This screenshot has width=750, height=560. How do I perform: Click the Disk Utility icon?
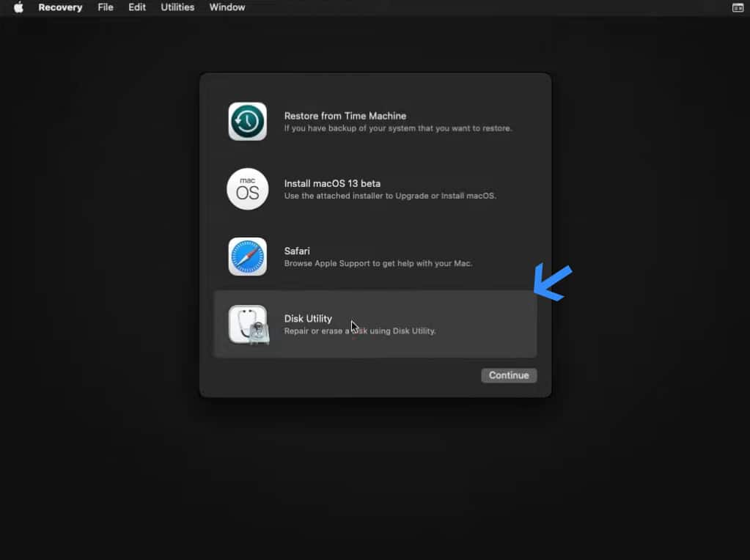point(247,323)
